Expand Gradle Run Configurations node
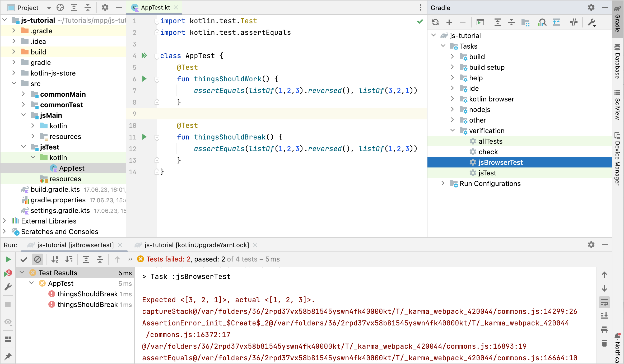The width and height of the screenshot is (624, 364). click(443, 183)
